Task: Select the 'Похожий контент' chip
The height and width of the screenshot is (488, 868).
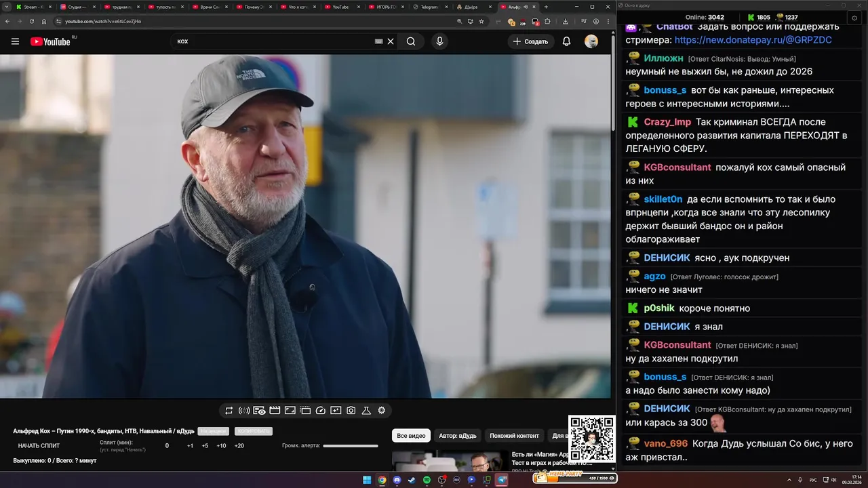Action: click(x=514, y=435)
